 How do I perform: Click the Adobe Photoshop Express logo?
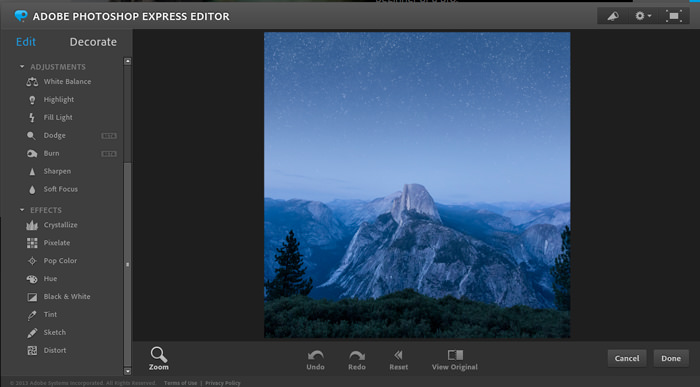(21, 16)
